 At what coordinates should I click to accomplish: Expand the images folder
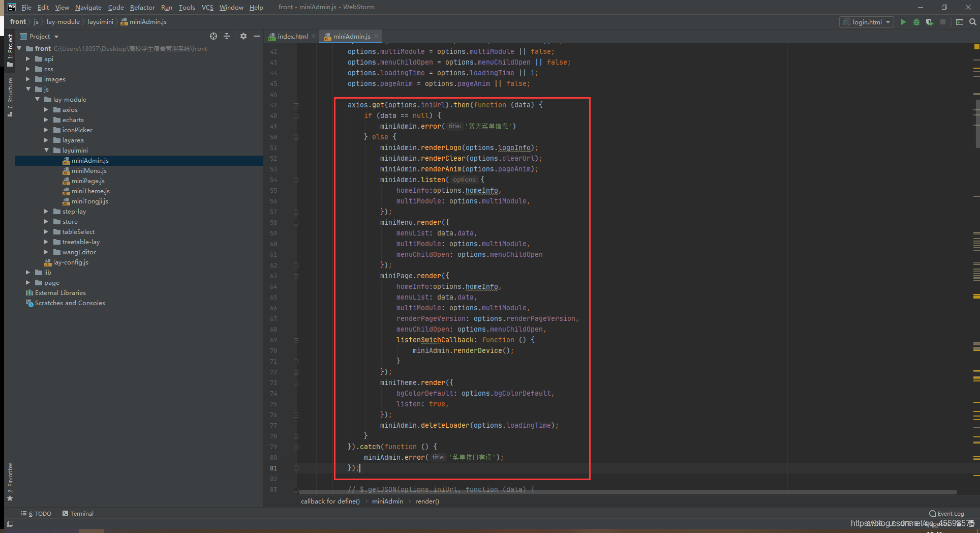[28, 79]
